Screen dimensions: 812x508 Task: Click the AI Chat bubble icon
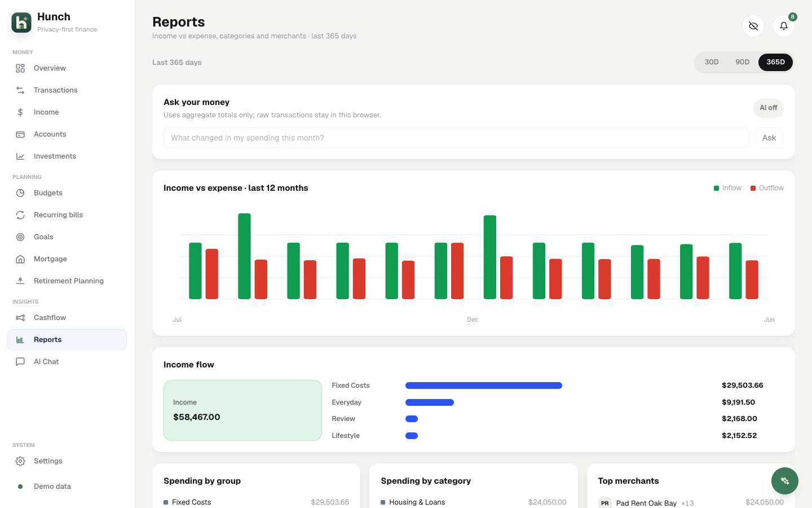pos(20,362)
